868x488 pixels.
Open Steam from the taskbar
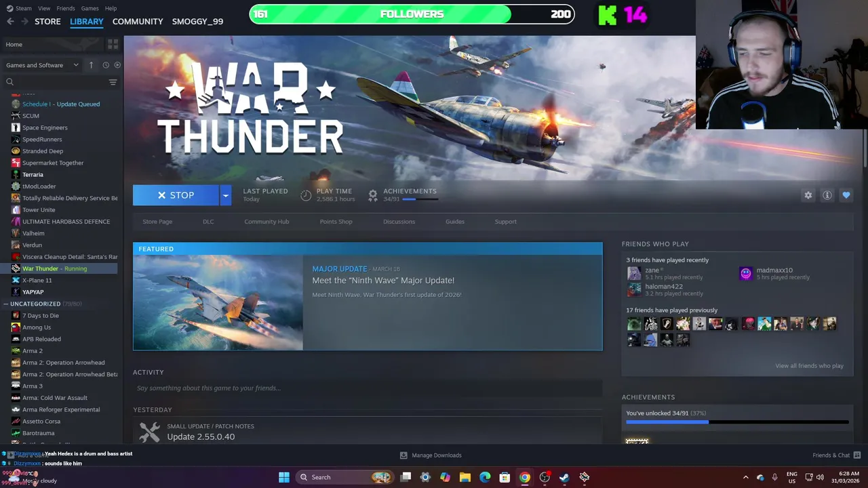(x=564, y=477)
